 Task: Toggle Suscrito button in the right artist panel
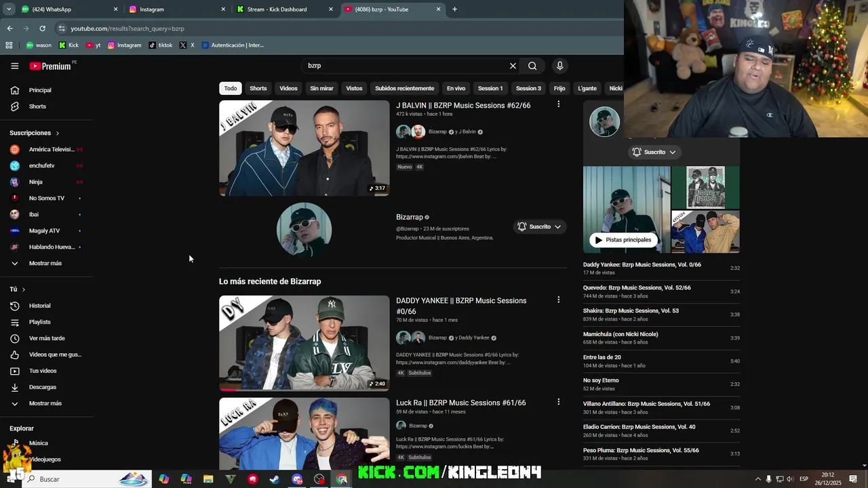(x=654, y=152)
